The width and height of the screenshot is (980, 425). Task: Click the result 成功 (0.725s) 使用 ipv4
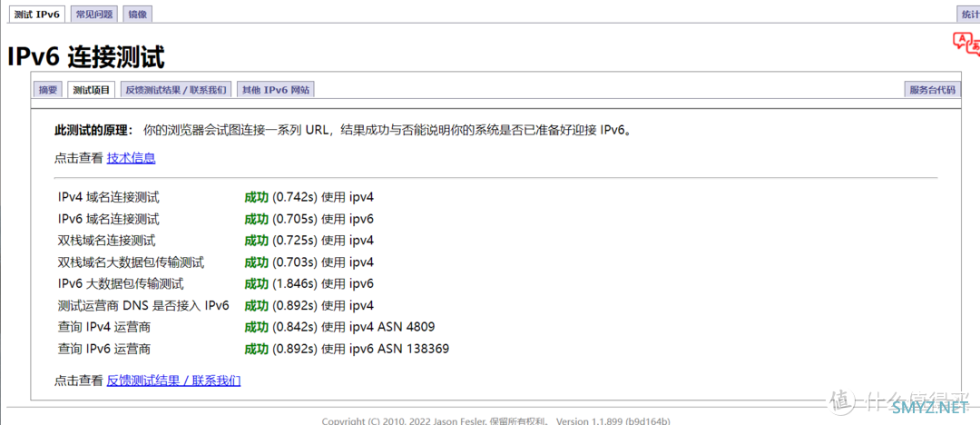click(309, 241)
